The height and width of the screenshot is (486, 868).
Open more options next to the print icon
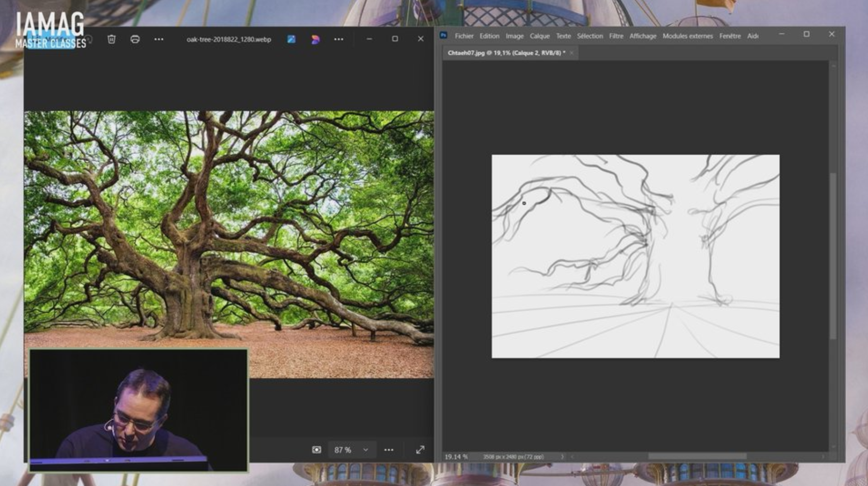pos(159,39)
